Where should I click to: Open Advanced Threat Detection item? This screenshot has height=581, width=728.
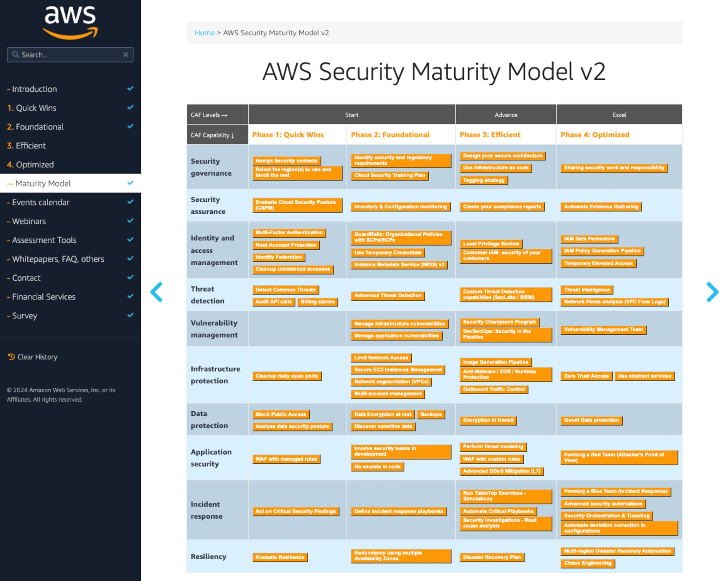(x=388, y=296)
